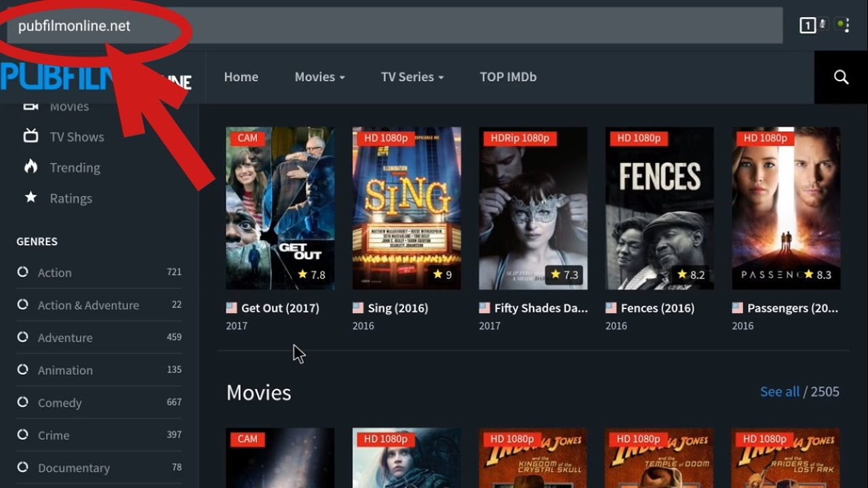Select the Action & Adventure genre
The width and height of the screenshot is (868, 488).
(x=88, y=305)
